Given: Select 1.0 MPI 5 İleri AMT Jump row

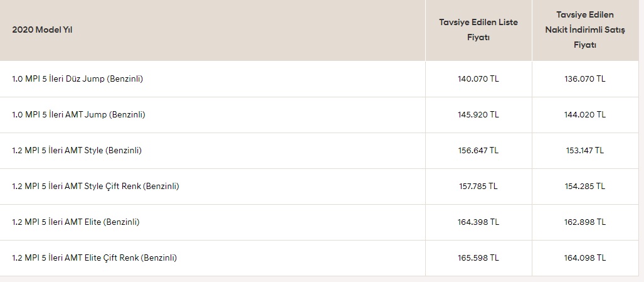Looking at the screenshot, I should (x=319, y=115).
